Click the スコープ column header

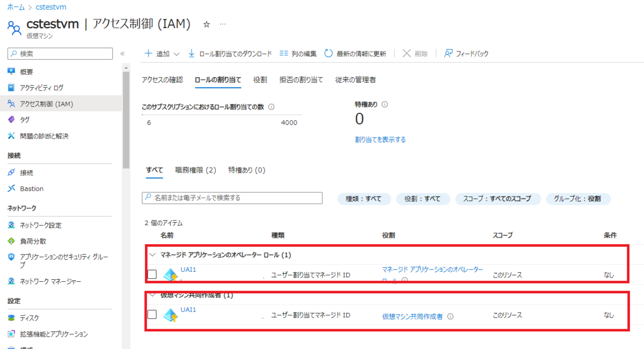(x=503, y=235)
